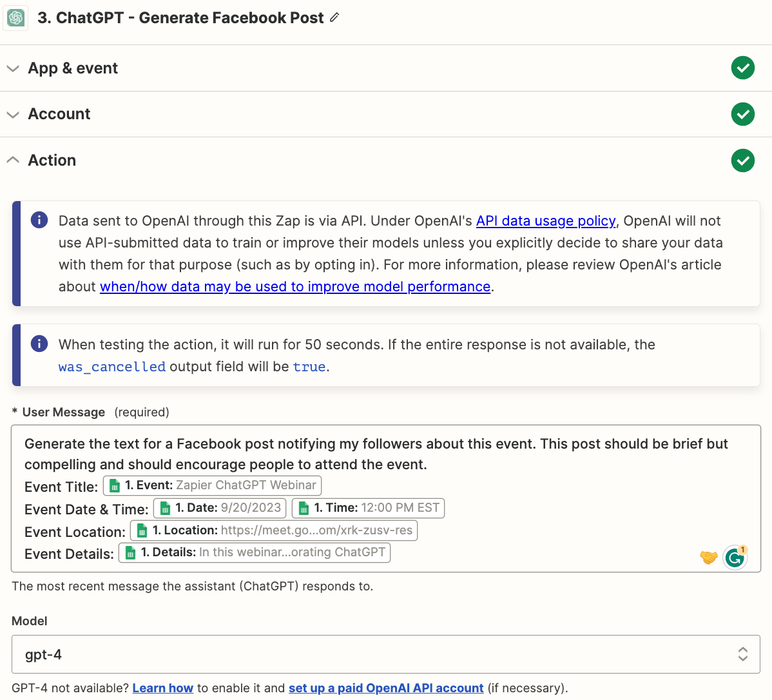This screenshot has height=700, width=772.
Task: Click inside the User Message prompt text
Action: pyautogui.click(x=376, y=454)
